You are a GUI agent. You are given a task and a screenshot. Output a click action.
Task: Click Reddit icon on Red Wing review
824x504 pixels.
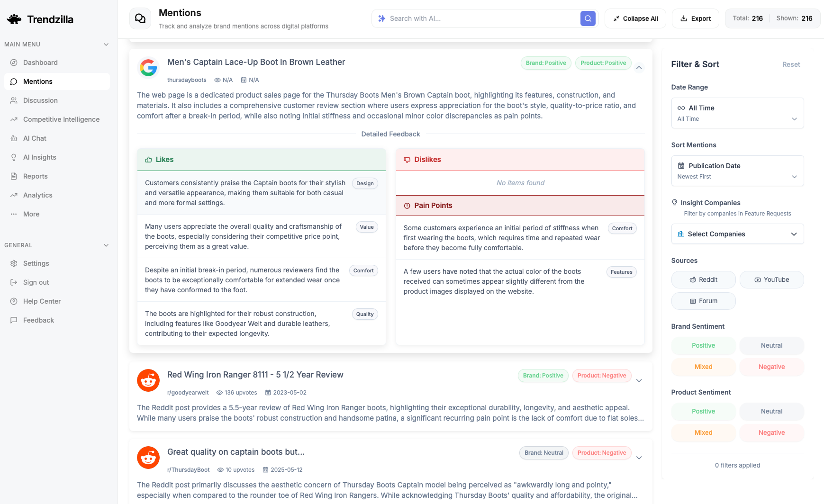[x=148, y=380]
